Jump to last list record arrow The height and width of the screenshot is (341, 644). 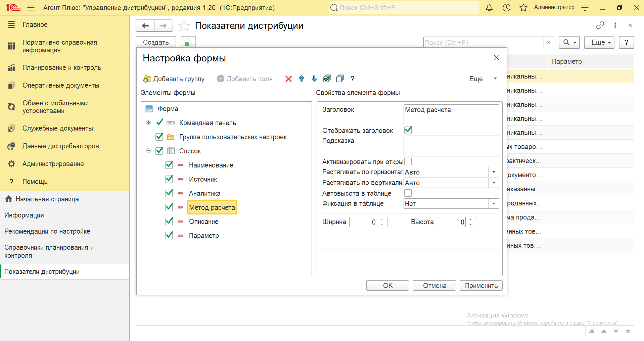tap(628, 331)
